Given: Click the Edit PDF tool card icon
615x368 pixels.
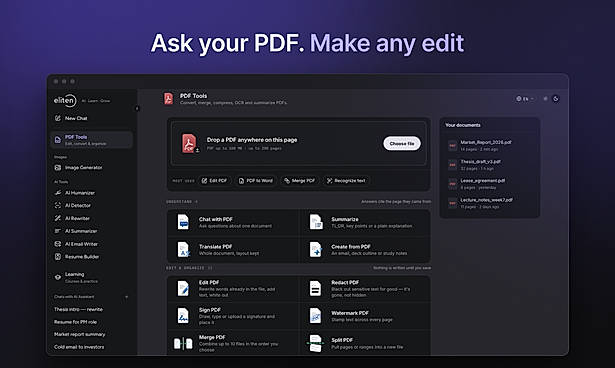Looking at the screenshot, I should pos(183,288).
